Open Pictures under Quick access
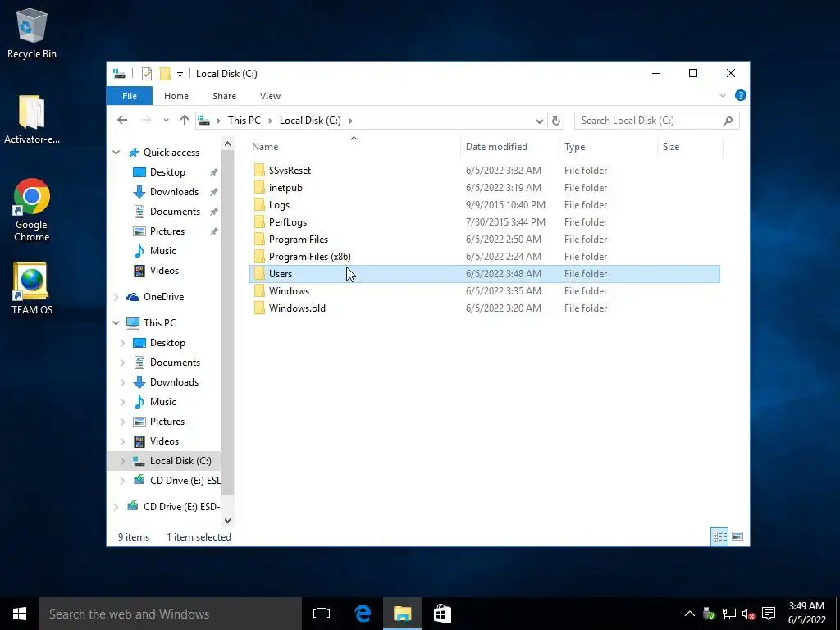The image size is (840, 630). click(167, 231)
